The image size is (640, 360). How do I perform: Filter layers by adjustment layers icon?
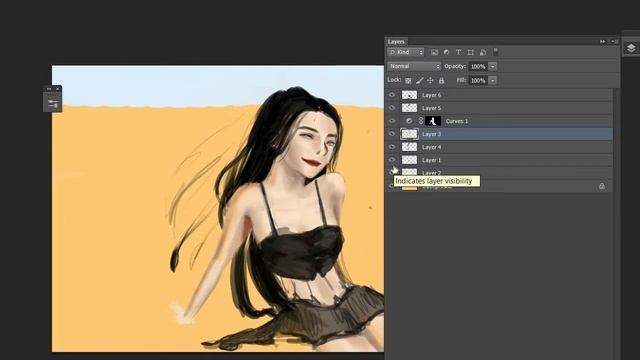(447, 52)
